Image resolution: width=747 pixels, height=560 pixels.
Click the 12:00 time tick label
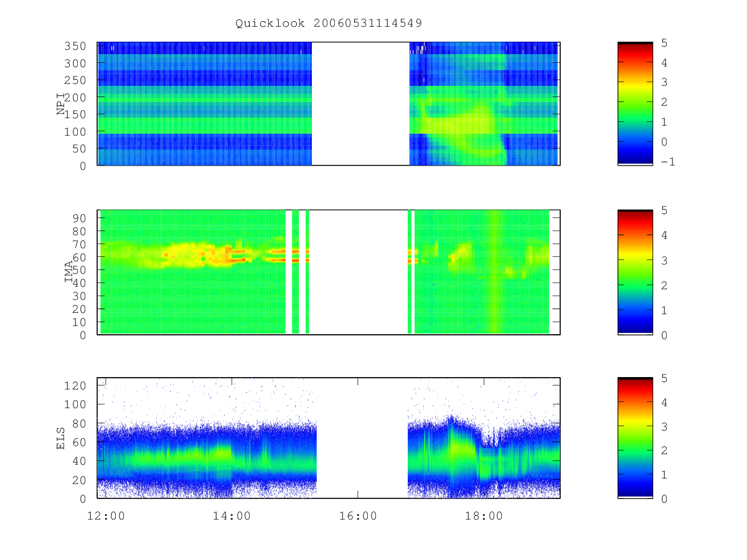(107, 516)
